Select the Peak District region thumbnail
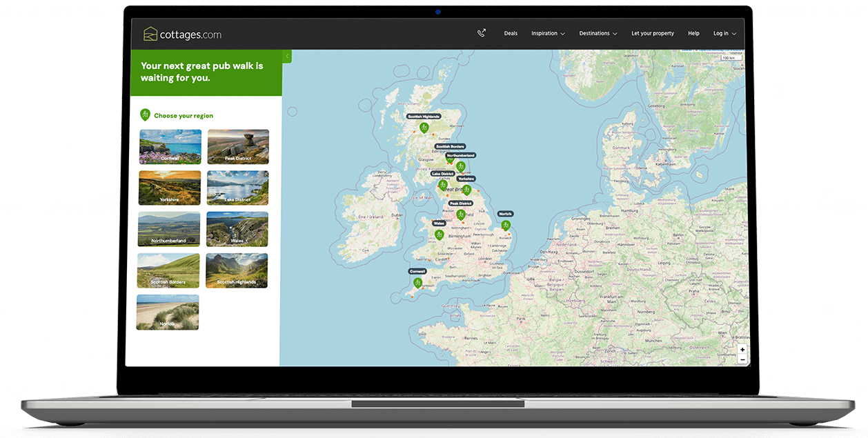This screenshot has width=868, height=438. pos(238,147)
